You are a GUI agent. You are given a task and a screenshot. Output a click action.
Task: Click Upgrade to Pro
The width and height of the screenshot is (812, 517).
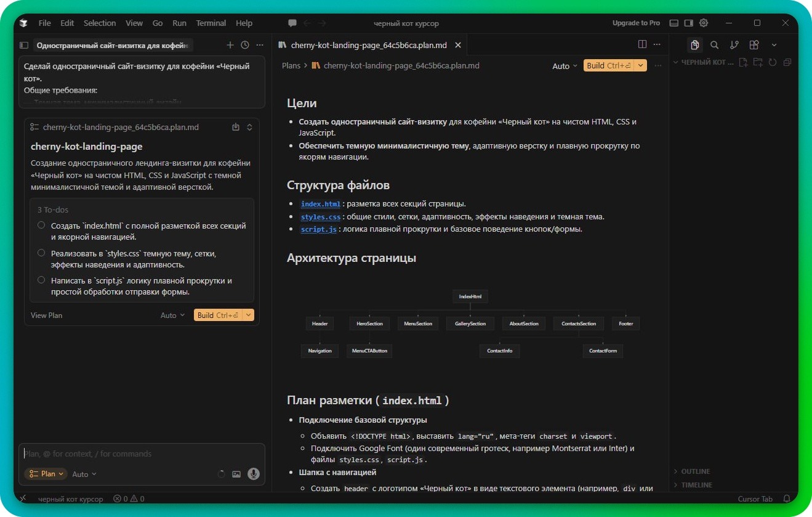pyautogui.click(x=636, y=23)
